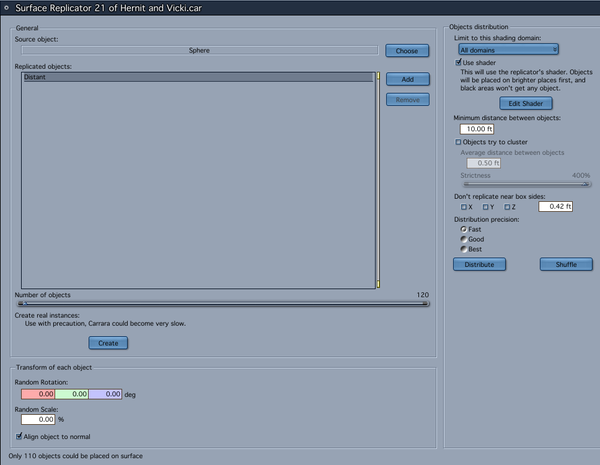Select Distant in replicated objects list
The image size is (600, 465).
coord(197,77)
